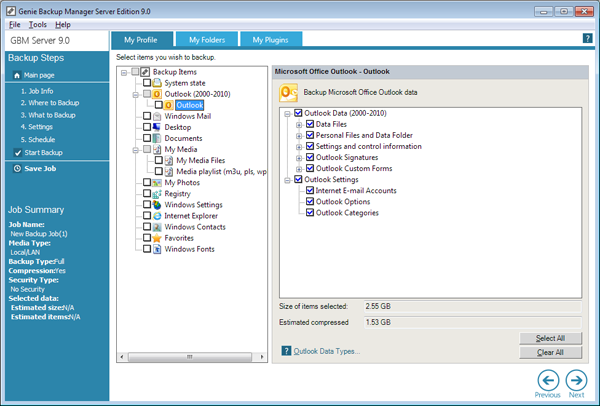This screenshot has height=406, width=600.
Task: Click the Windows Mail icon in tree
Action: 157,116
